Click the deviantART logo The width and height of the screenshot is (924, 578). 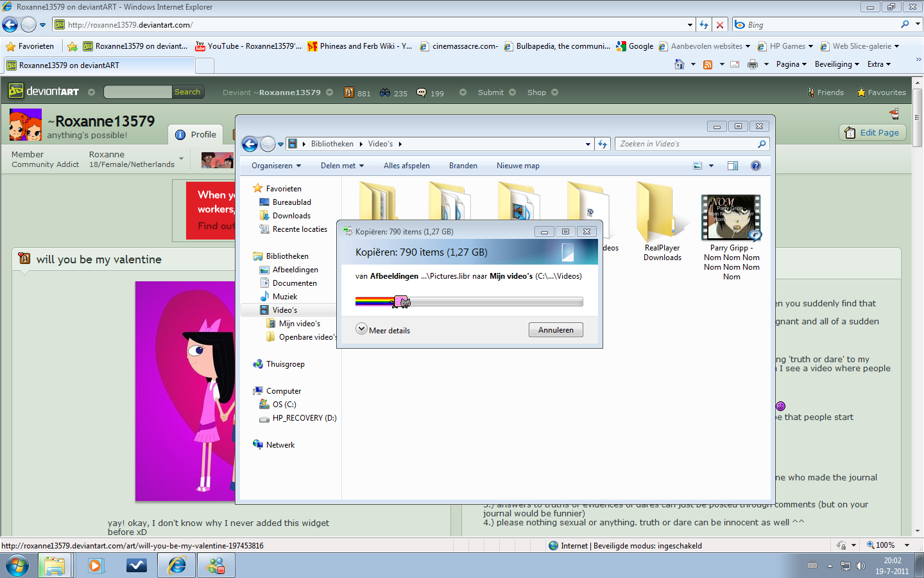tap(44, 92)
